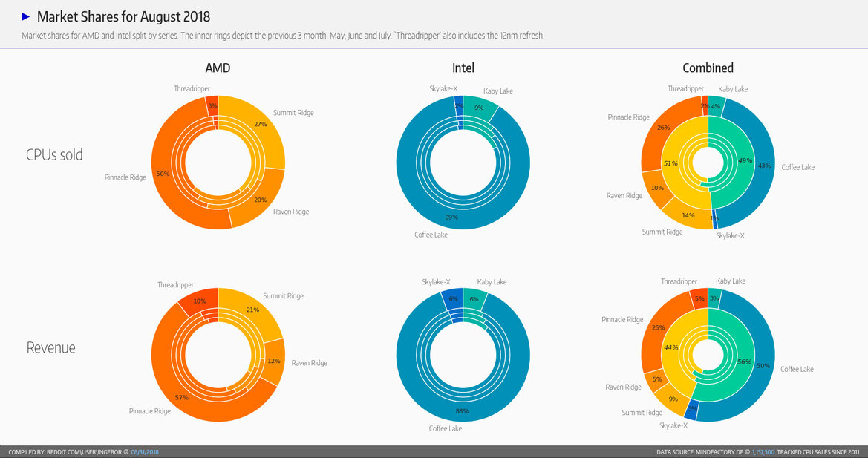Select the 25% Pinnacle Ridge segment in Combined Revenue
This screenshot has height=458, width=868.
click(x=658, y=327)
